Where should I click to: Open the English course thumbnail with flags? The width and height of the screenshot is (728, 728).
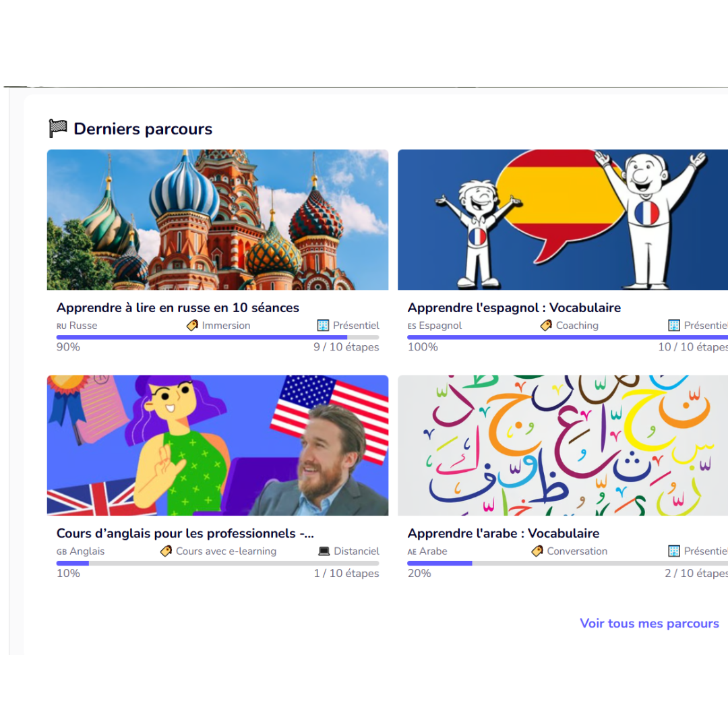point(218,446)
